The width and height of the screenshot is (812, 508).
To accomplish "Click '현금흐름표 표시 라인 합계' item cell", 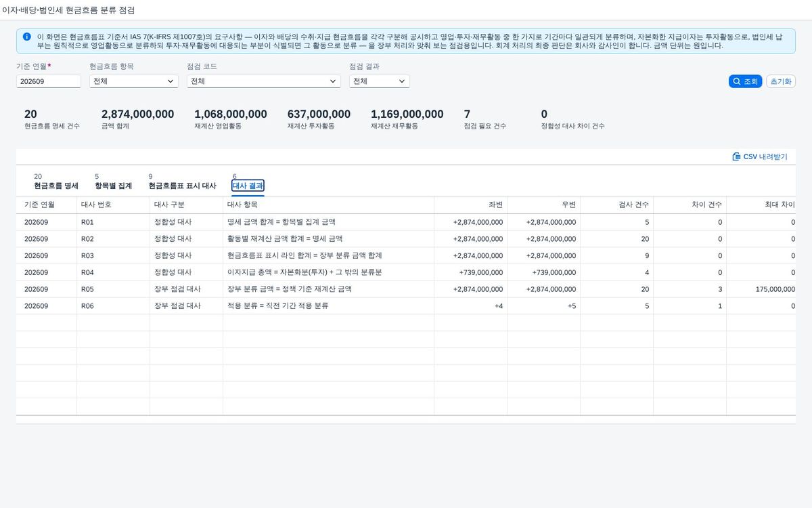I will (x=329, y=255).
